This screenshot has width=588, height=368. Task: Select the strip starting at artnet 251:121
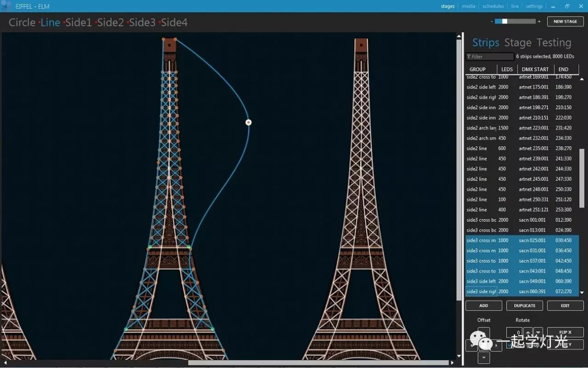point(522,210)
